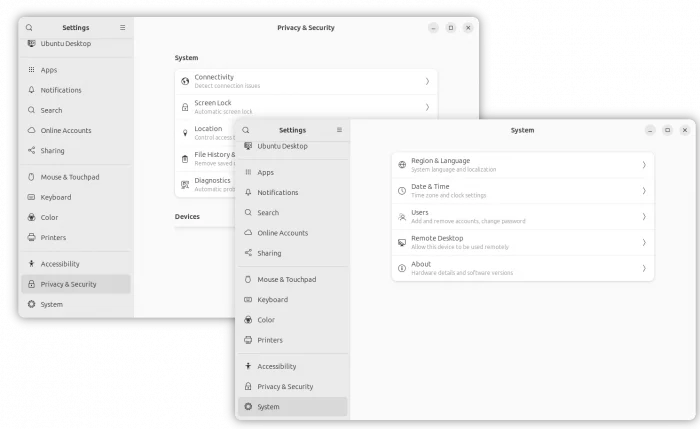This screenshot has height=429, width=700.
Task: Open the hamburger menu in the Privacy & Security window
Action: pyautogui.click(x=123, y=28)
